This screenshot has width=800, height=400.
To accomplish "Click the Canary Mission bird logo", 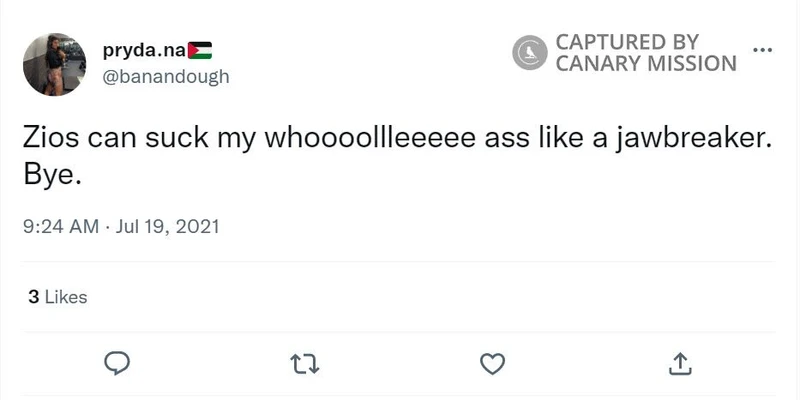I will [528, 53].
